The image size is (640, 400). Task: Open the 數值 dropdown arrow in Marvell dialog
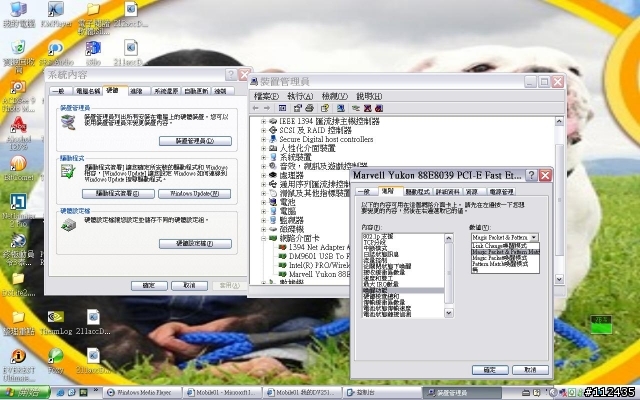click(x=534, y=237)
